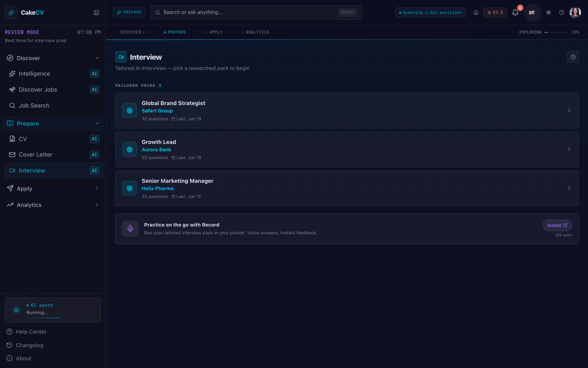Click the Record microphone icon
588x368 pixels.
130,229
